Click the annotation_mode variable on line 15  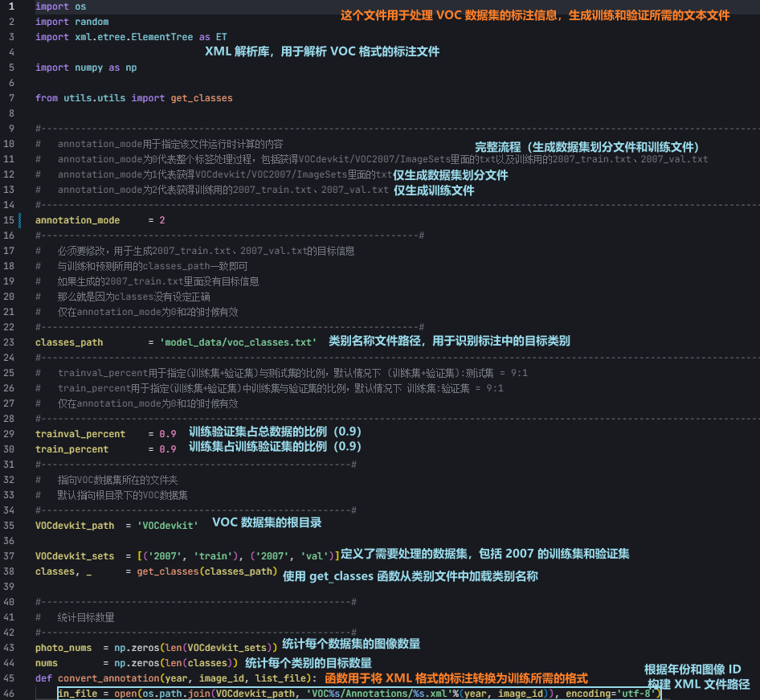[76, 219]
